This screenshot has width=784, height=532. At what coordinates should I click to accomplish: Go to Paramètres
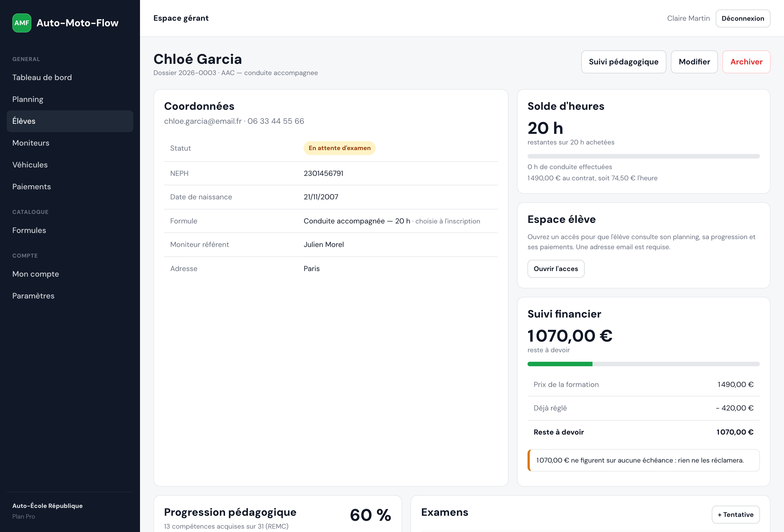pos(70,296)
